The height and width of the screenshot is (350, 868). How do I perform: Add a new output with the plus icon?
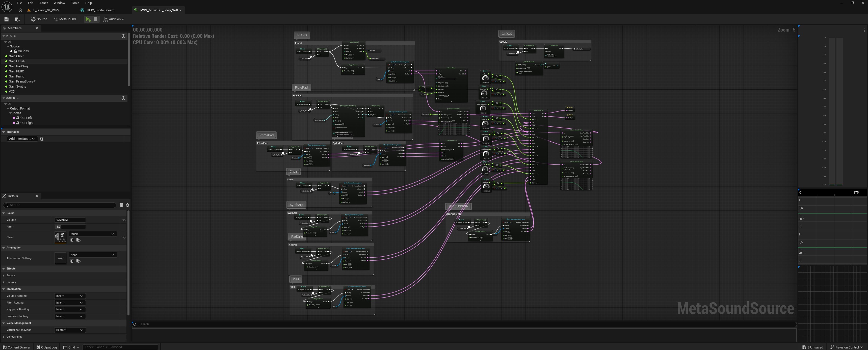pyautogui.click(x=123, y=98)
